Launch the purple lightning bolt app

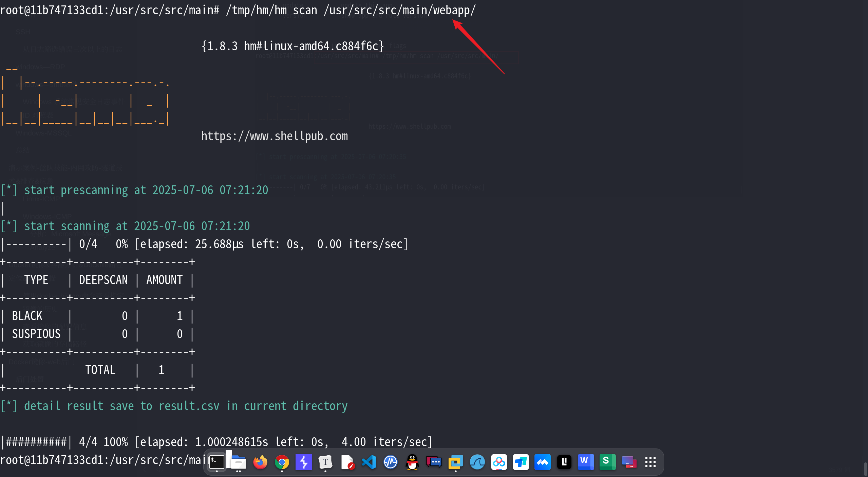303,462
